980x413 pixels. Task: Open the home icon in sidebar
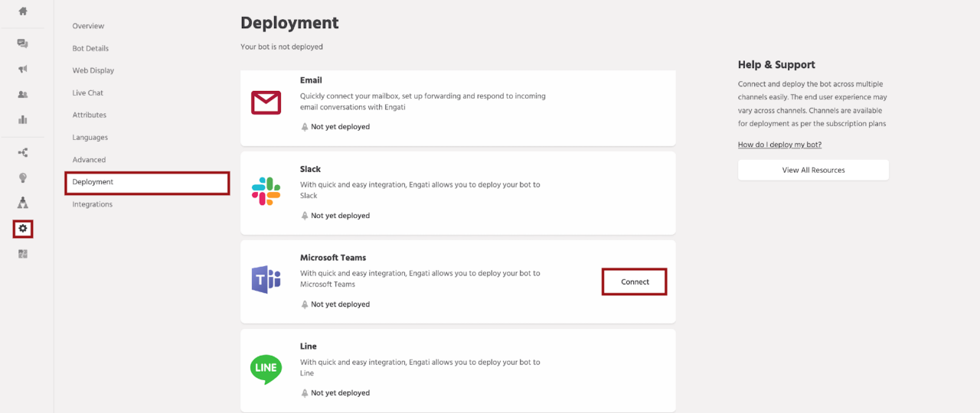point(23,11)
